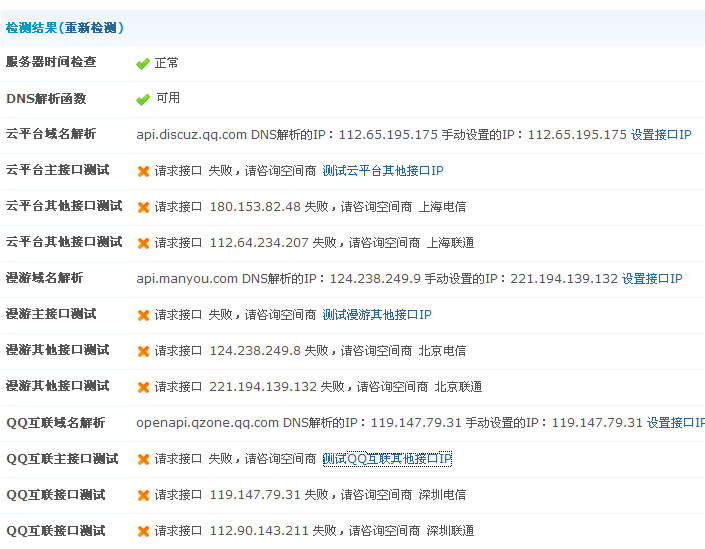
Task: Open 设置接口IP link for api.manyou.com
Action: click(x=652, y=279)
